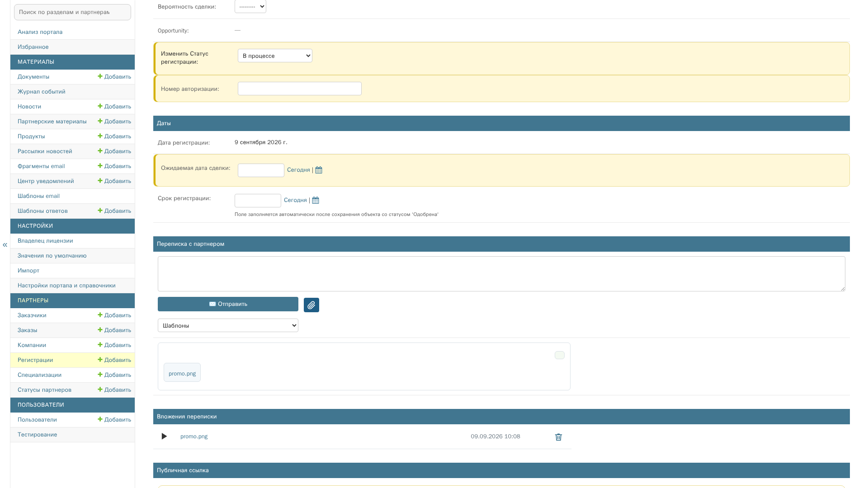The width and height of the screenshot is (868, 488).
Task: Expand the promo.png attachment row triangle
Action: pyautogui.click(x=164, y=436)
